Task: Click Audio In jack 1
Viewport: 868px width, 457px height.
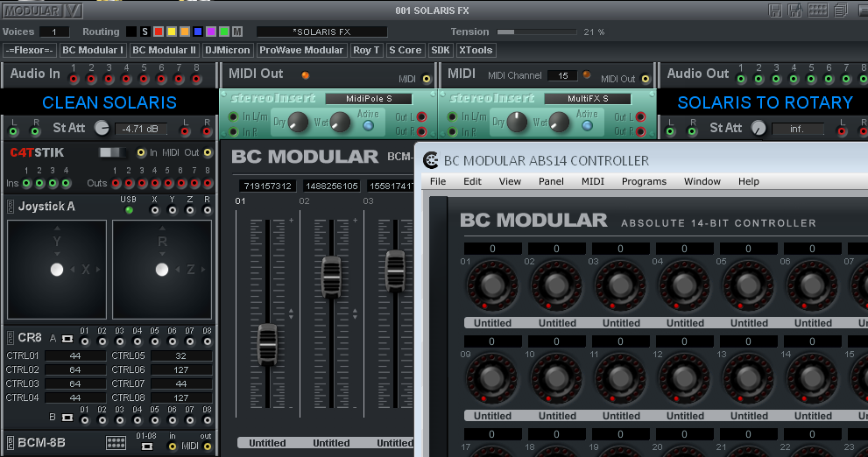Action: tap(74, 79)
